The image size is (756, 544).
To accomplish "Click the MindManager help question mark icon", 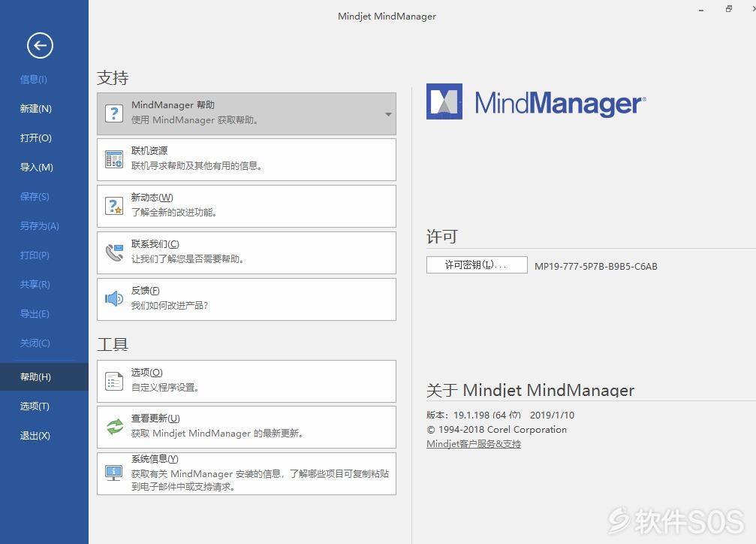I will point(114,114).
